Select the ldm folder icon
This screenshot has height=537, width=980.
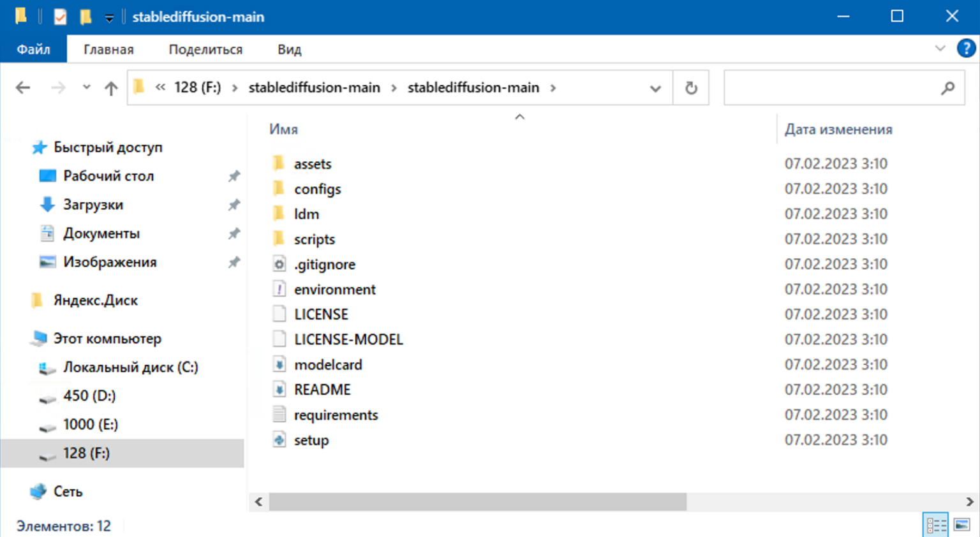[x=279, y=214]
